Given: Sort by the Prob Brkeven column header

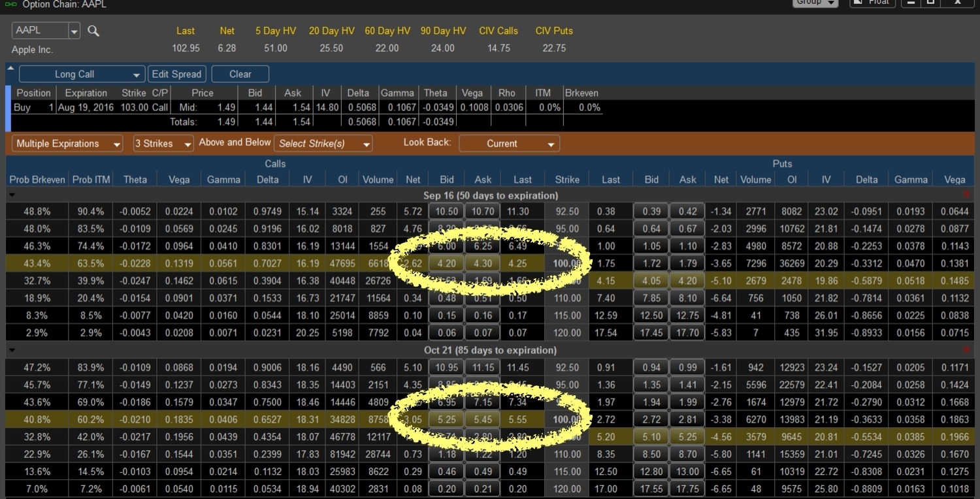Looking at the screenshot, I should 37,180.
